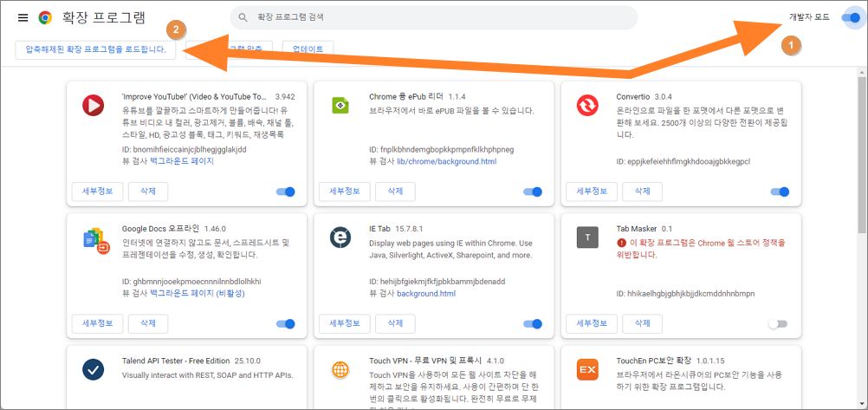Viewport: 868px width, 410px height.
Task: Click TouchEn PC보안 확장 title
Action: tap(654, 360)
